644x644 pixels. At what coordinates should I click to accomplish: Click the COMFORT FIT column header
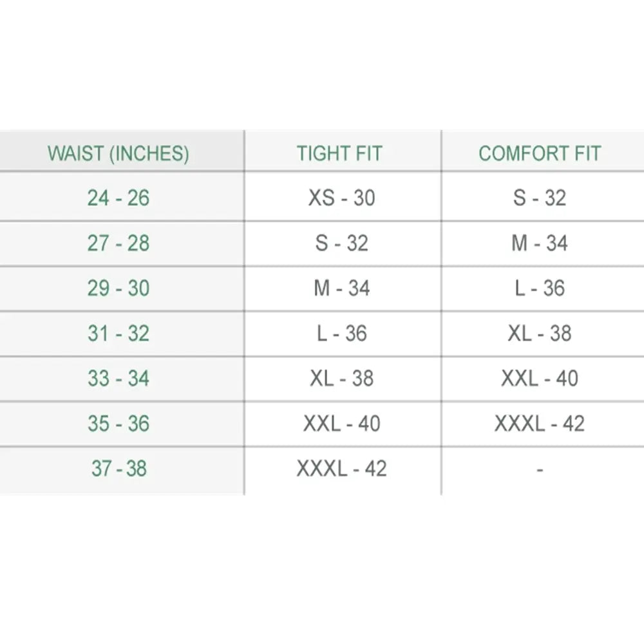pos(540,153)
